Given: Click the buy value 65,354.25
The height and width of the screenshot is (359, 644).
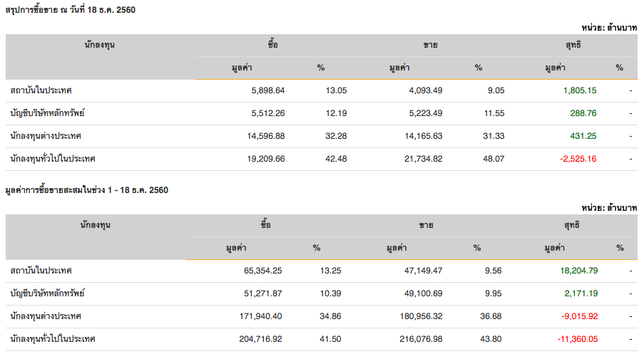Looking at the screenshot, I should (x=261, y=271).
